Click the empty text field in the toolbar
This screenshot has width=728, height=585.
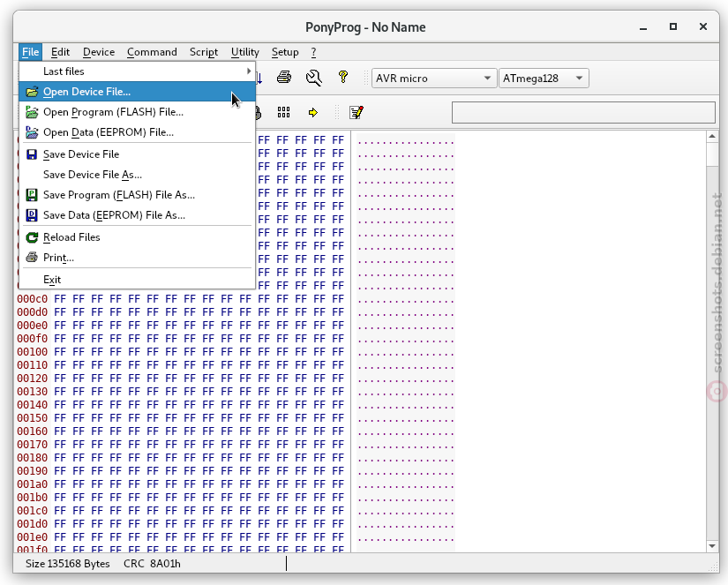tap(583, 112)
